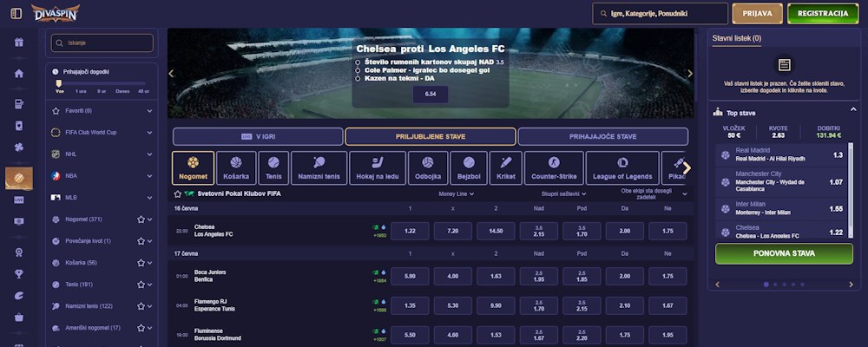This screenshot has height=347, width=868.
Task: Favorite Tenis category with star icon
Action: (141, 285)
